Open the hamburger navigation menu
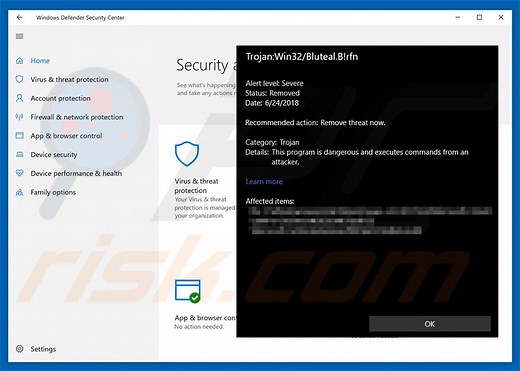This screenshot has width=520, height=371. coord(20,36)
